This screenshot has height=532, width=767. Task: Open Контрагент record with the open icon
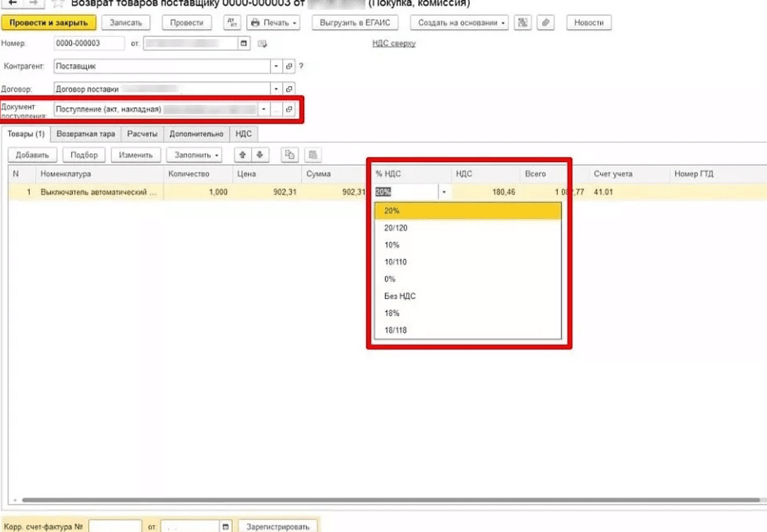click(x=289, y=66)
